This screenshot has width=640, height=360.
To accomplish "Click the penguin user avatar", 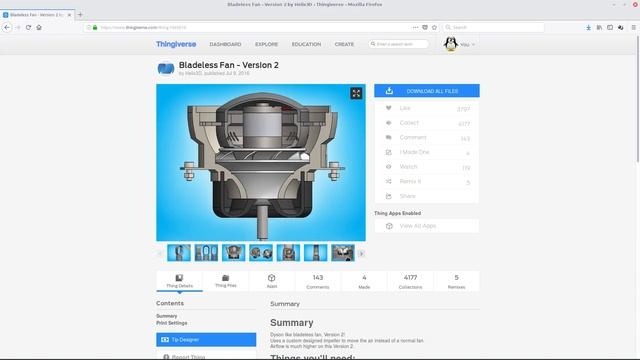I will (x=451, y=44).
